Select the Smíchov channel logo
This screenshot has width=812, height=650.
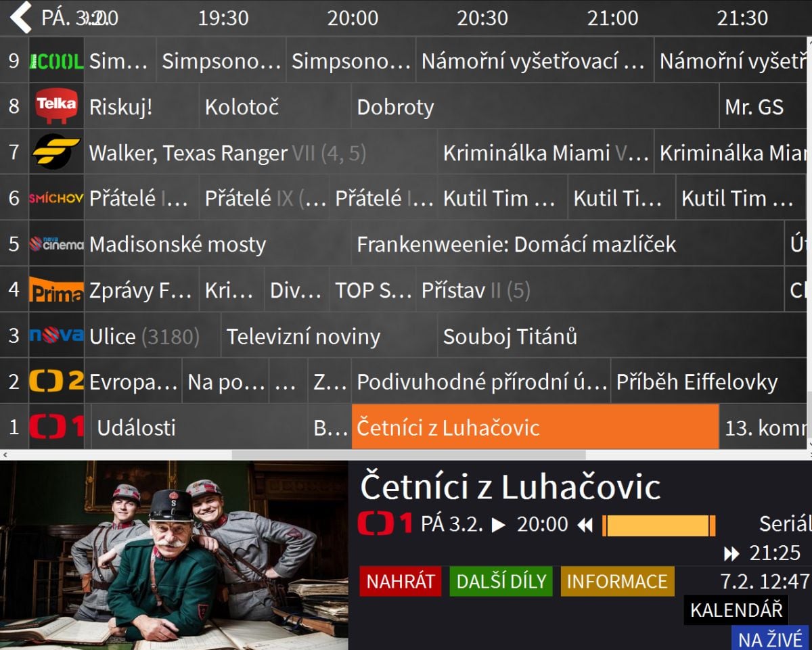pyautogui.click(x=56, y=198)
